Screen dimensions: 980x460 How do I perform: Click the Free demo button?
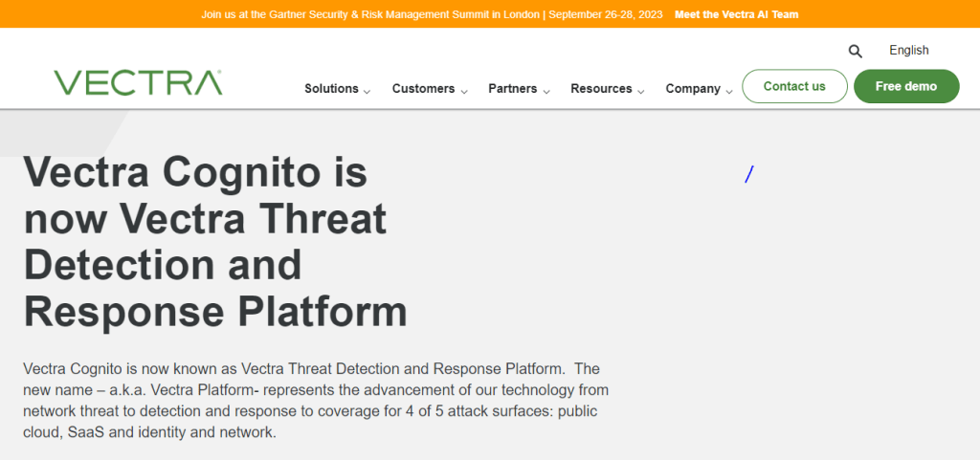[906, 86]
